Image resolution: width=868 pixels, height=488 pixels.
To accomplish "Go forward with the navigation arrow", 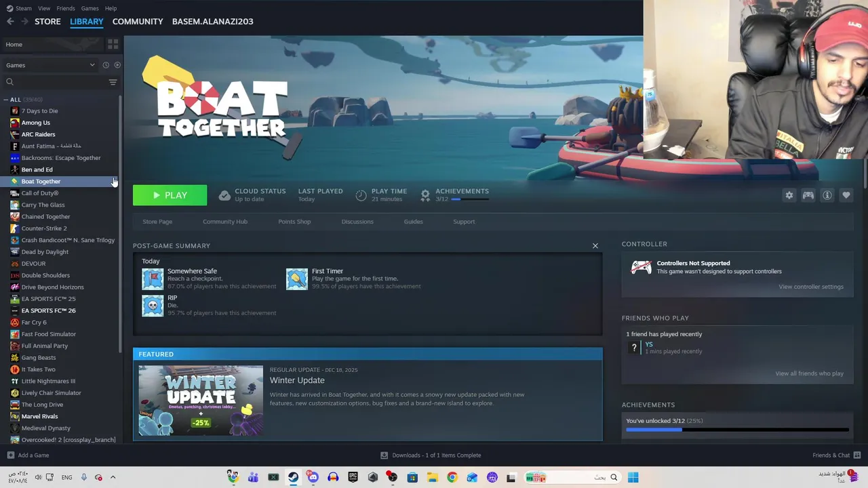I will click(x=24, y=21).
